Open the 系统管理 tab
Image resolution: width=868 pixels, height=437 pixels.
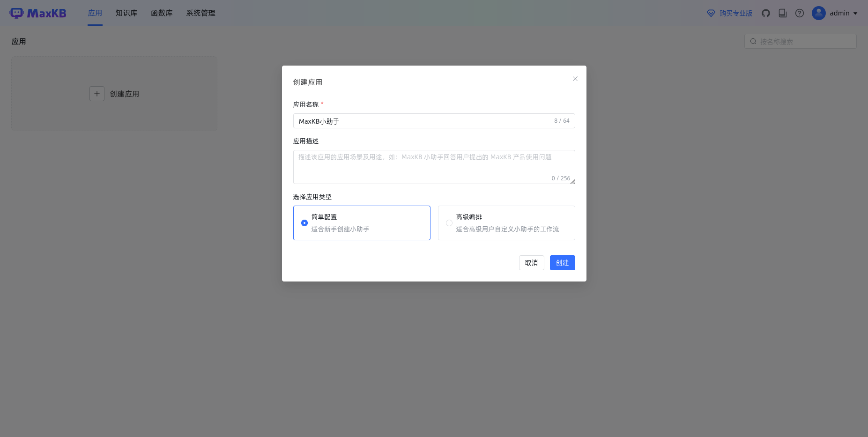pyautogui.click(x=200, y=13)
